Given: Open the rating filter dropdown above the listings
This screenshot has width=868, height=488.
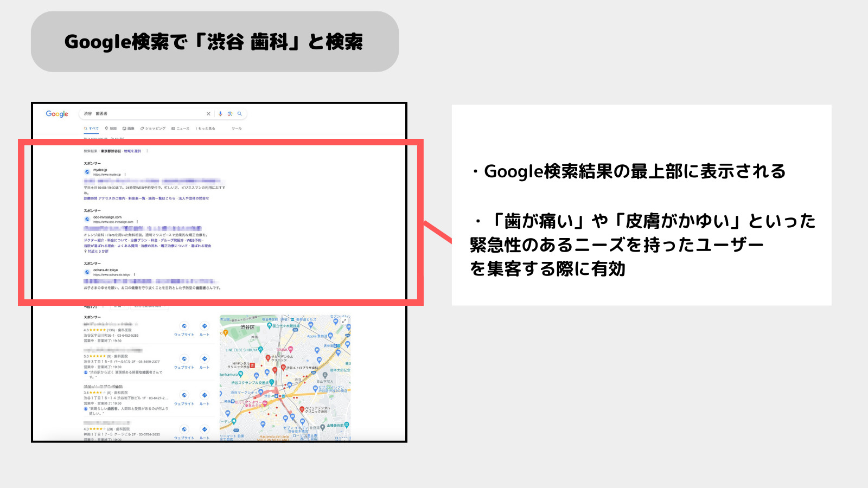Looking at the screenshot, I should 119,306.
